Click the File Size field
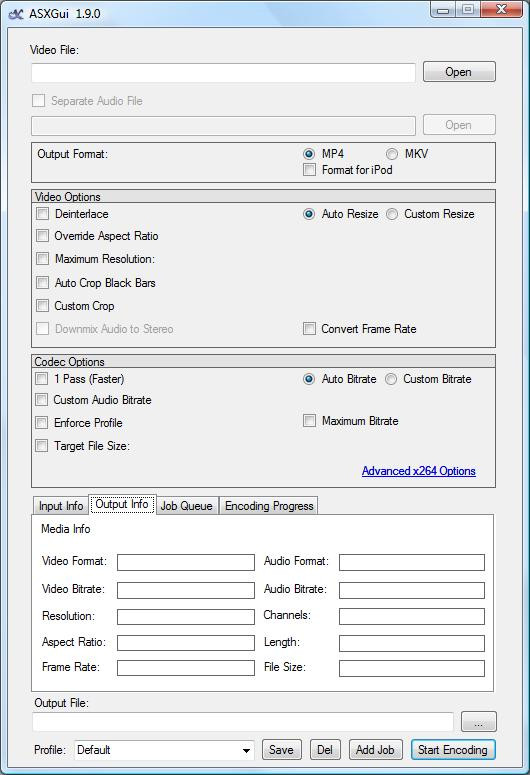This screenshot has width=530, height=775. [412, 668]
